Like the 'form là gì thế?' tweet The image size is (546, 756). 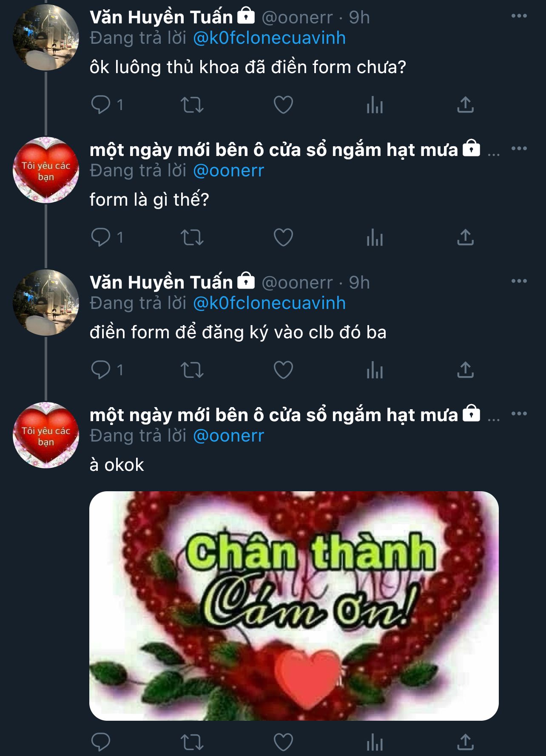tap(283, 237)
